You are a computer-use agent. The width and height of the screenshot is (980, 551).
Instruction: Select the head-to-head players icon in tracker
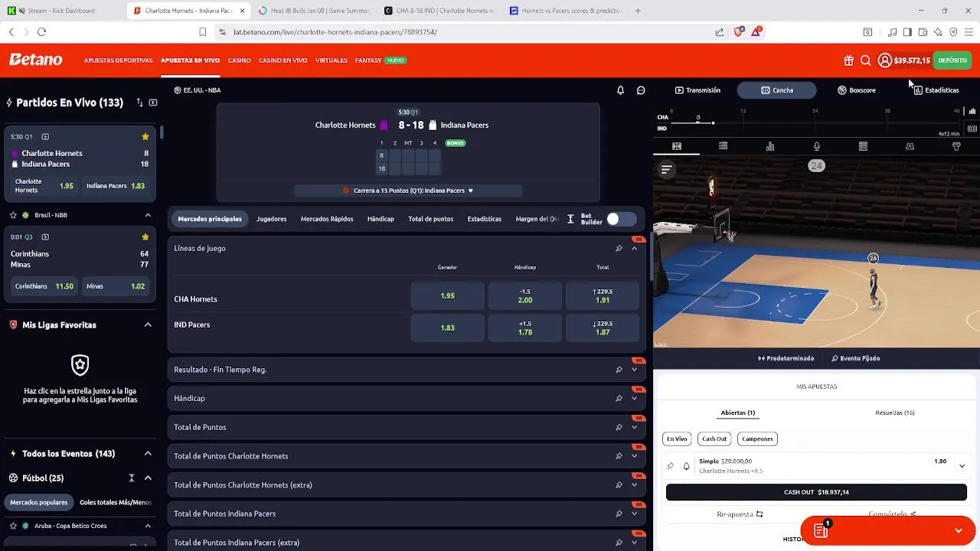(x=910, y=146)
